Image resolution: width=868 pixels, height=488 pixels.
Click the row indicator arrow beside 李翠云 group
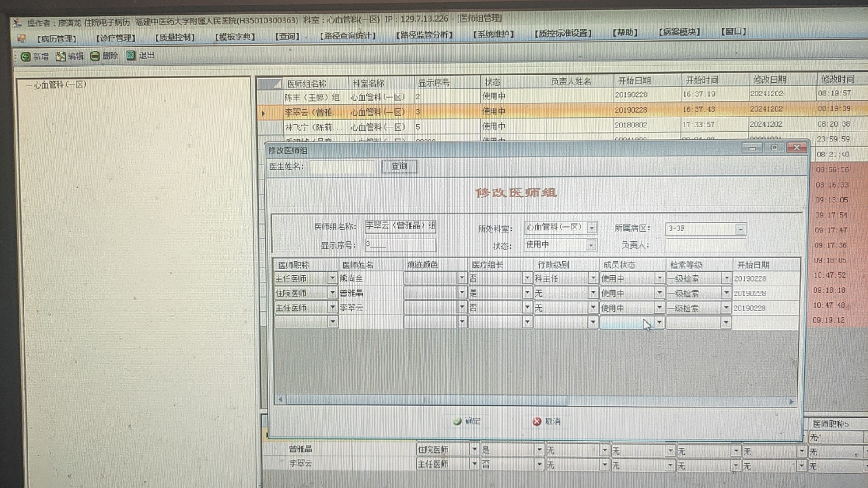[264, 113]
